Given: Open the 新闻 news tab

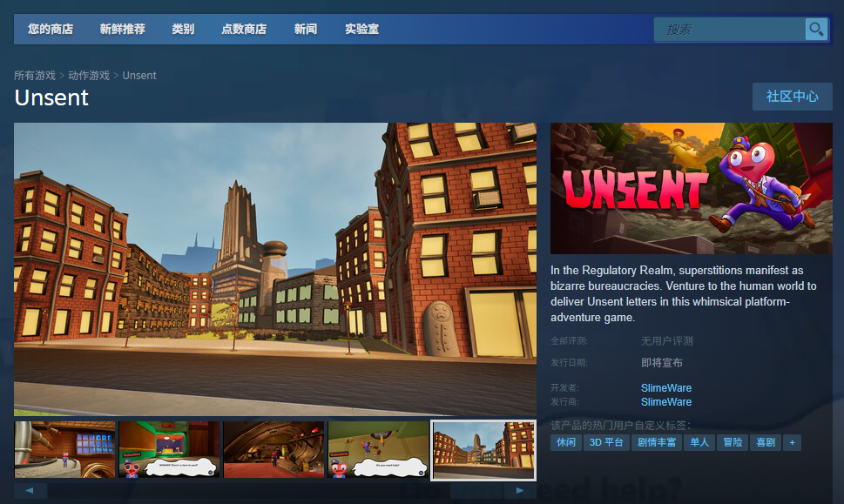Looking at the screenshot, I should pos(306,29).
